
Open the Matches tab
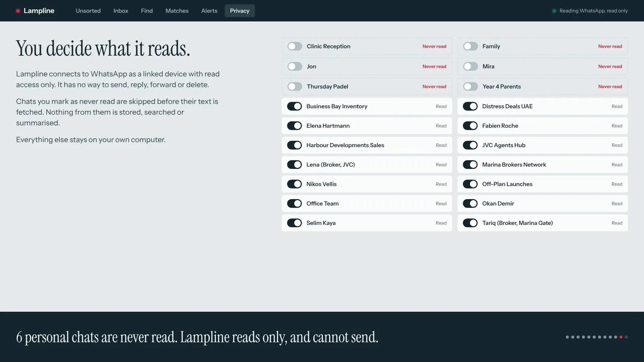(x=177, y=11)
